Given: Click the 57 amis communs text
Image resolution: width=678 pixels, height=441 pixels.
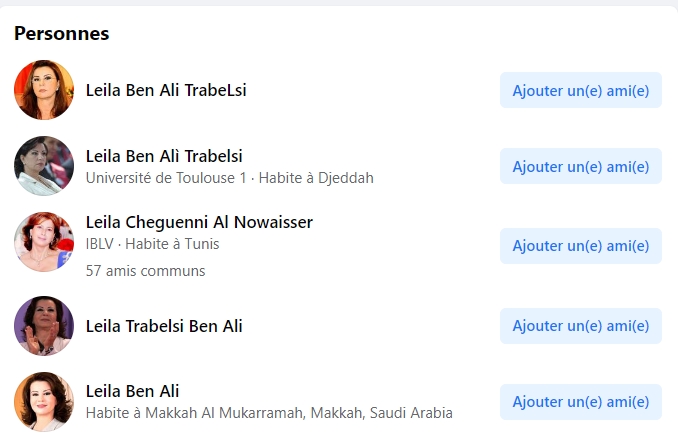Looking at the screenshot, I should click(145, 271).
